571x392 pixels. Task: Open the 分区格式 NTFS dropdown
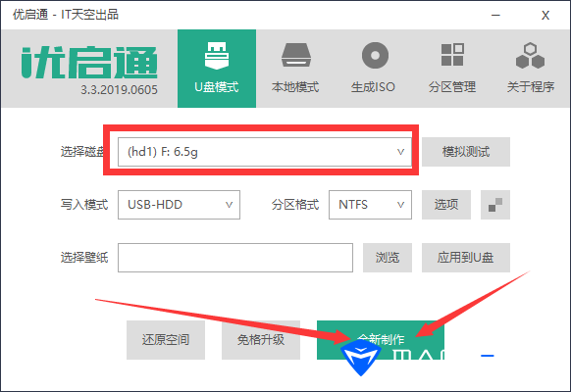coord(370,205)
